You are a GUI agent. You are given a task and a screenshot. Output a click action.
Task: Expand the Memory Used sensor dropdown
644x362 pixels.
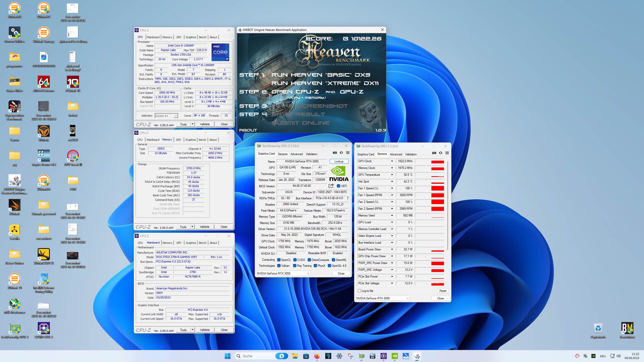(x=392, y=215)
